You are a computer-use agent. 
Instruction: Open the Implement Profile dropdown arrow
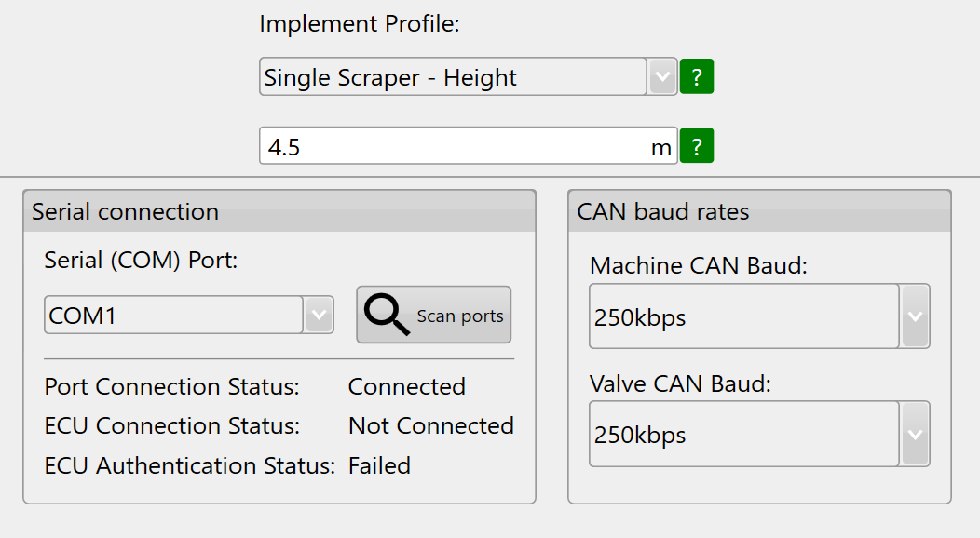pos(662,76)
